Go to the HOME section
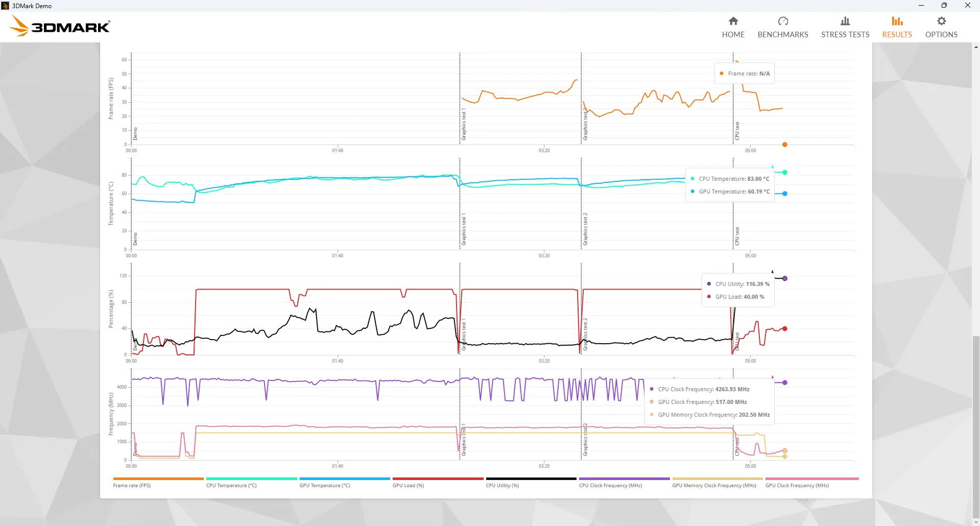 (733, 27)
